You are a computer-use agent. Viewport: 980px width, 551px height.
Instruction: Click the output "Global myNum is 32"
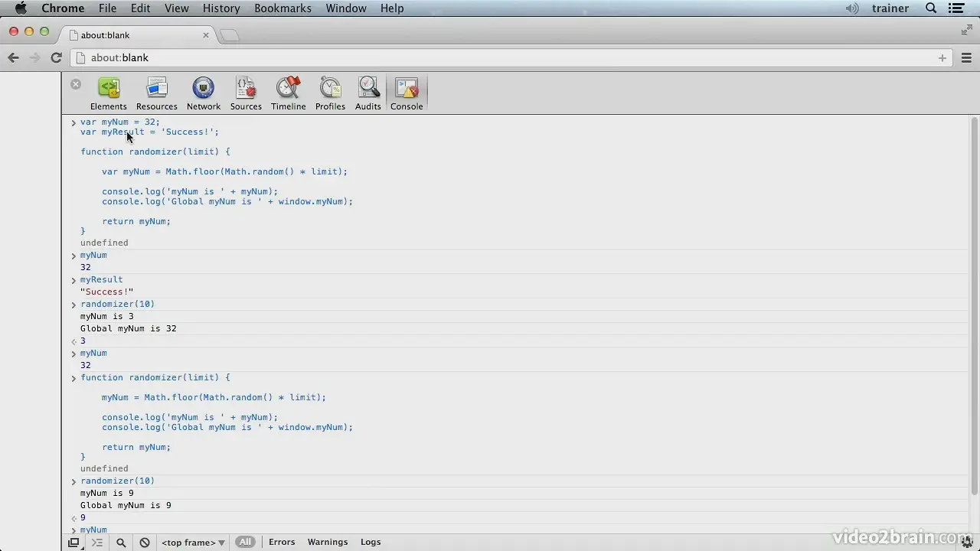coord(129,328)
